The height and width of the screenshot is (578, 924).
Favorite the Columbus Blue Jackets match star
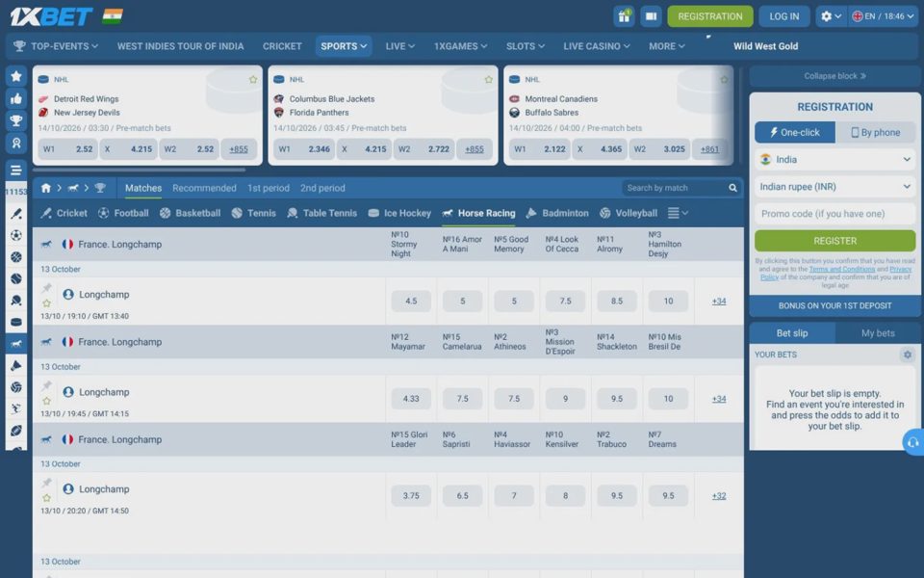489,79
